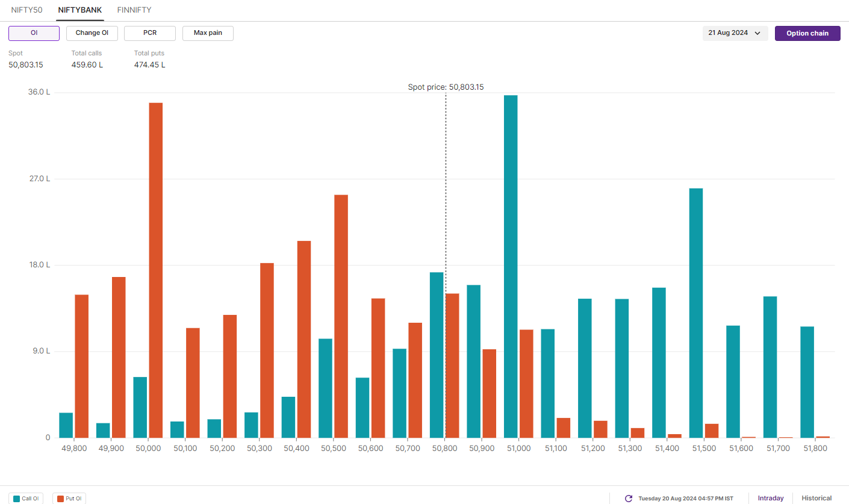This screenshot has height=504, width=849.
Task: Show the PCR chart
Action: click(150, 33)
